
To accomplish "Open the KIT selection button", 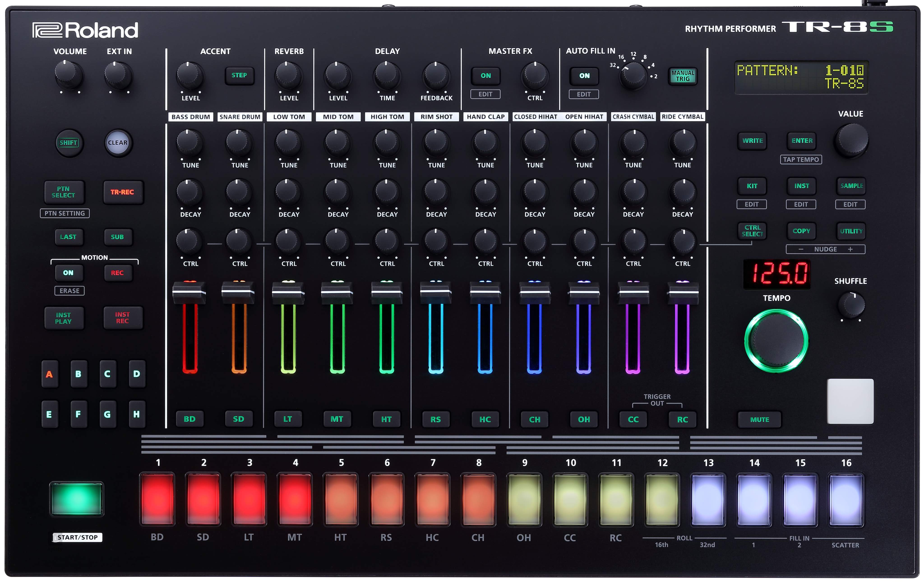I will tap(752, 186).
